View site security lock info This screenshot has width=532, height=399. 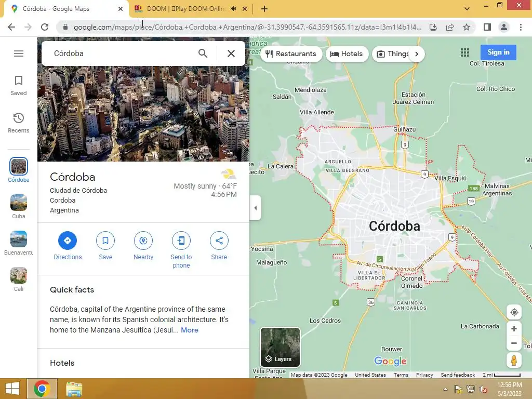point(65,27)
